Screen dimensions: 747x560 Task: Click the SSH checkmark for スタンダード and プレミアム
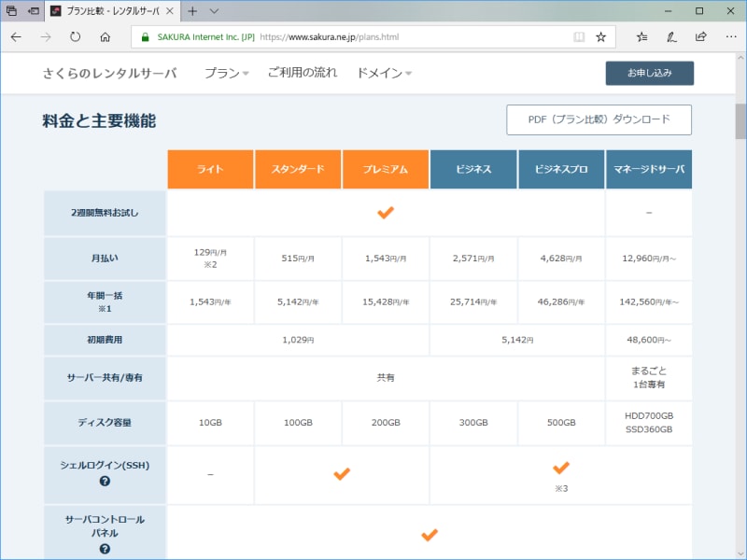pos(342,474)
